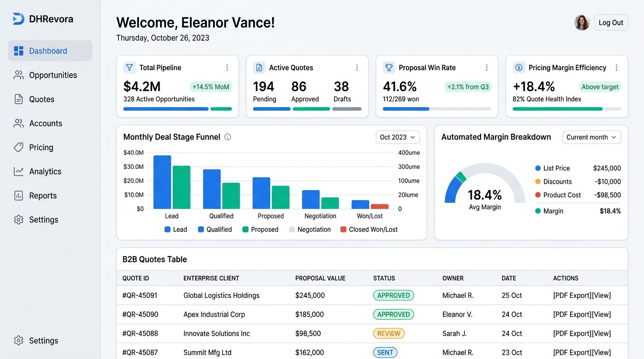Click the Proposal Win Rate progress bar
Screen dimensions: 644x359
coord(437,109)
